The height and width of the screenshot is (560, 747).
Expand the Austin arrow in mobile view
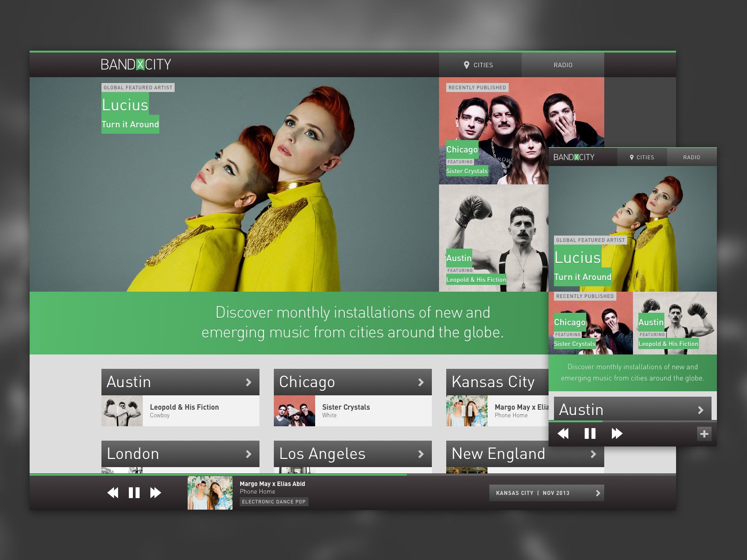pos(700,410)
